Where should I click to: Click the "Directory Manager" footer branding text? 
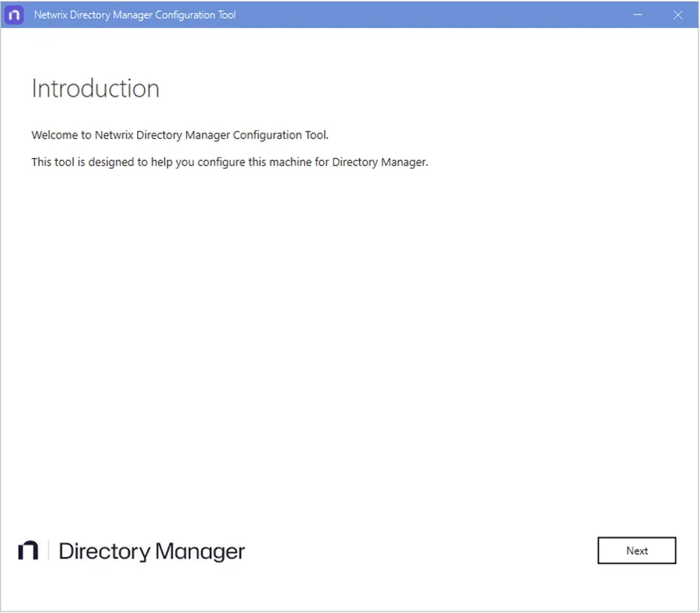point(152,551)
